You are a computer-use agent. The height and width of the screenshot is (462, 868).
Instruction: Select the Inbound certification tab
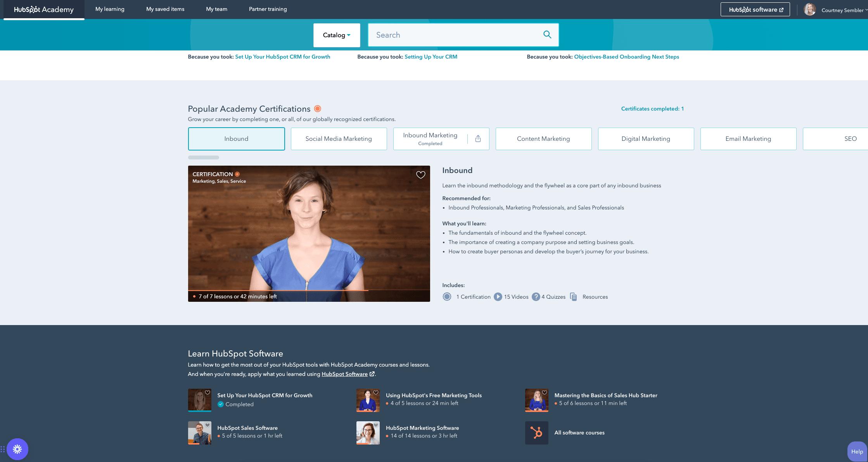(x=237, y=139)
